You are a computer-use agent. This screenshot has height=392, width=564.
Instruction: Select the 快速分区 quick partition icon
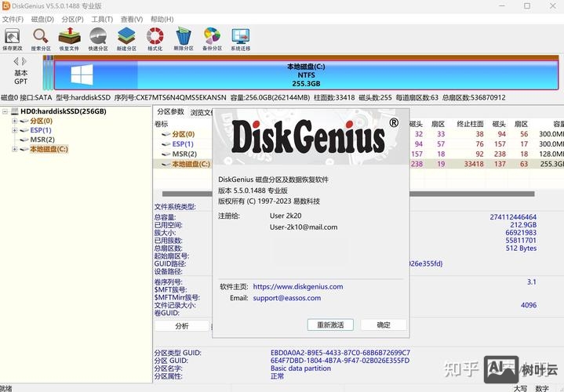coord(98,39)
